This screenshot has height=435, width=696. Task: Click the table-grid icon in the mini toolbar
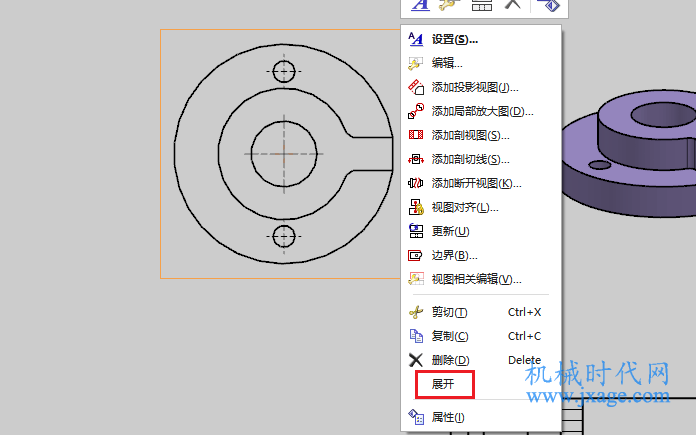coord(482,4)
